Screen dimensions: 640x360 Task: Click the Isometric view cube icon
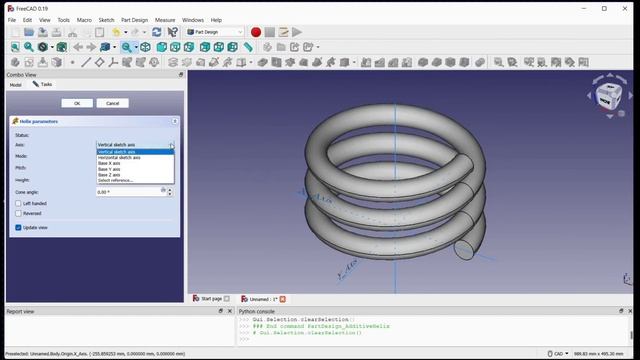[x=145, y=47]
